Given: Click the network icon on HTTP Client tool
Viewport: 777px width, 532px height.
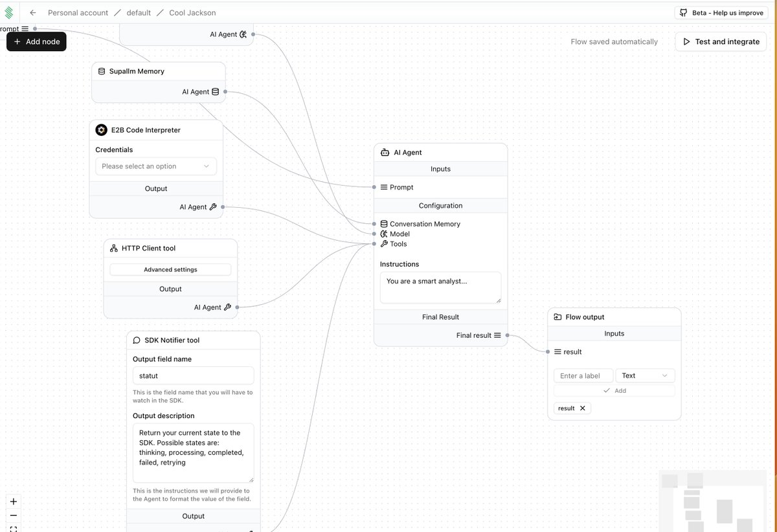Looking at the screenshot, I should 113,248.
